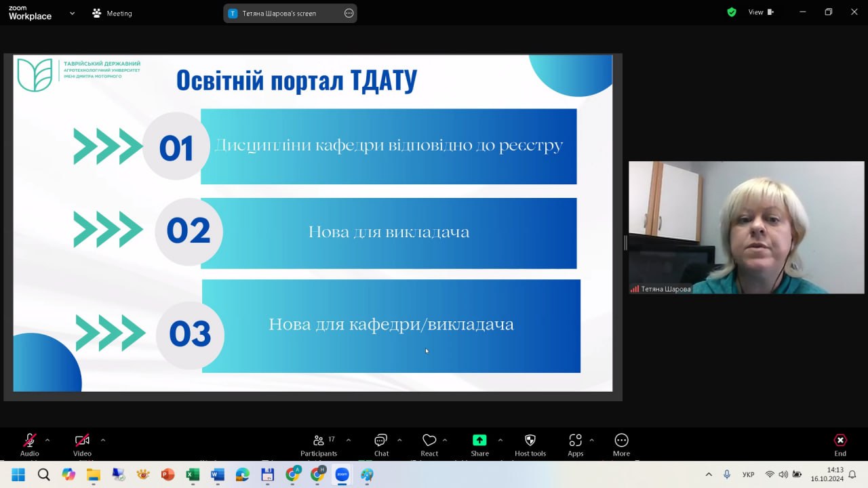
Task: Click the resize handle beside shared screen
Action: [x=625, y=243]
